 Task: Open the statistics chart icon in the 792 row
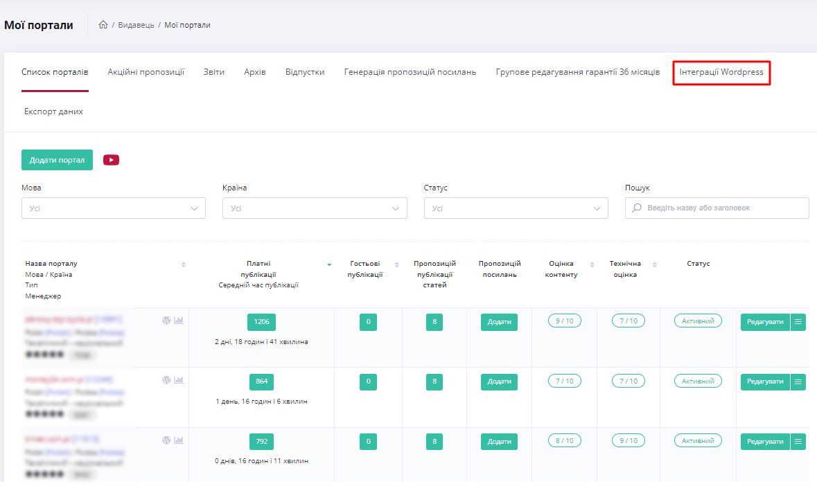[x=179, y=440]
